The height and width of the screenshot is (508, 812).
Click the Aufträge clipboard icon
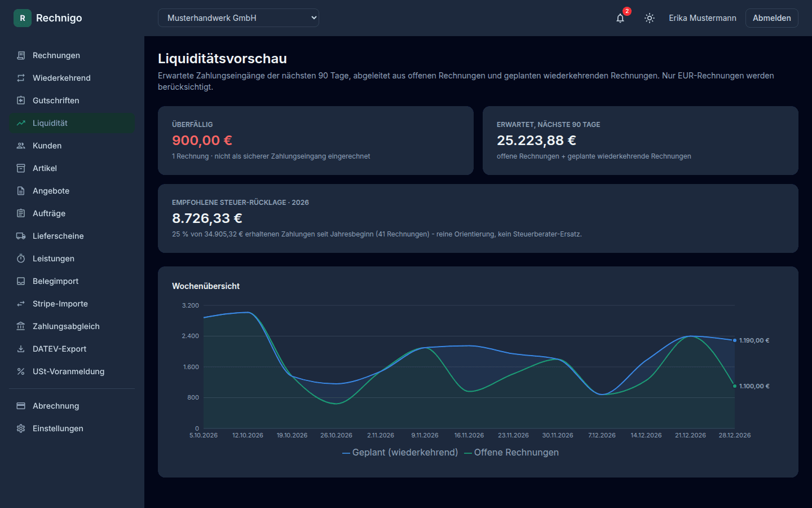coord(21,213)
